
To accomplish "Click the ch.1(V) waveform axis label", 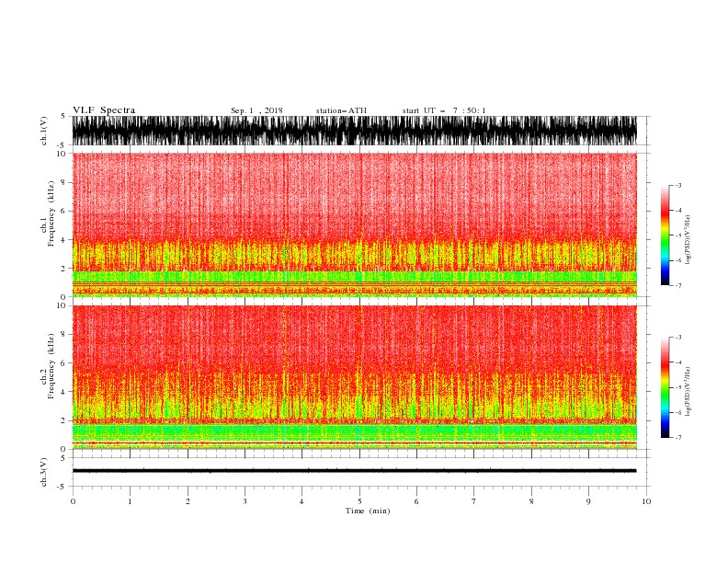I will (44, 131).
